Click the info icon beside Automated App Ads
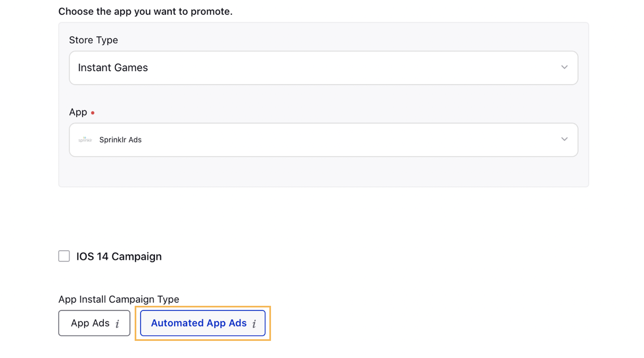Screen dimensions: 644x358 pos(254,324)
